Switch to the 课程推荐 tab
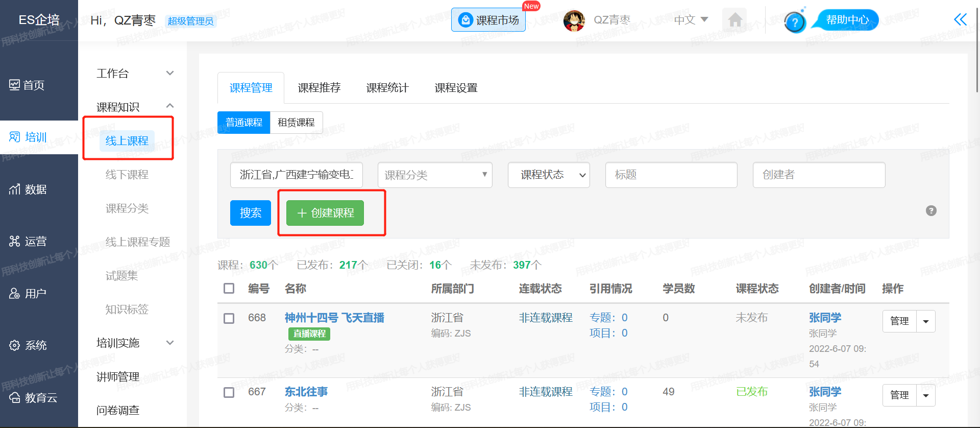 coord(319,88)
